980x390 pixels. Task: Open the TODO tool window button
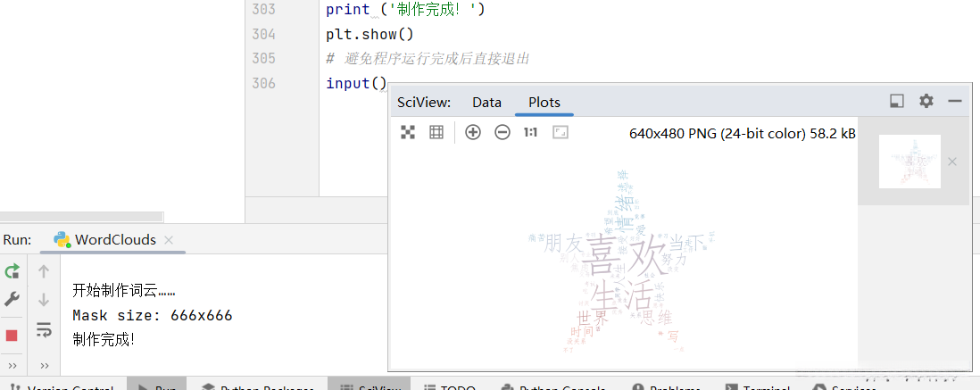pos(449,385)
